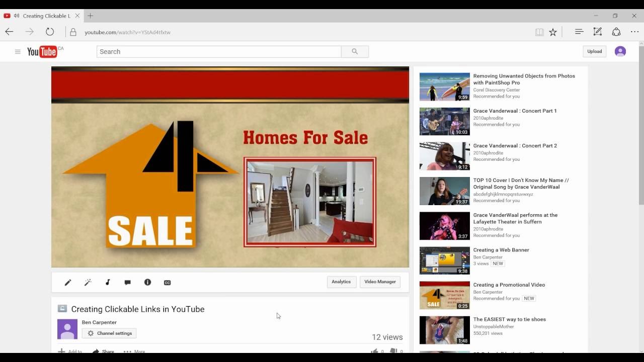Click the page vertical scrollbar
Screen dimensions: 644x362
(x=641, y=126)
